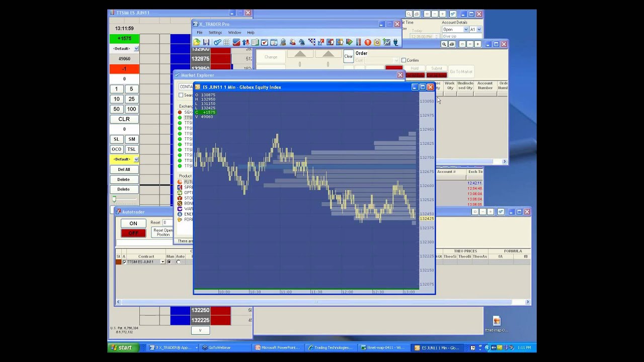The image size is (644, 362).
Task: Click the window with magnifier icon in toolbar
Action: [274, 42]
